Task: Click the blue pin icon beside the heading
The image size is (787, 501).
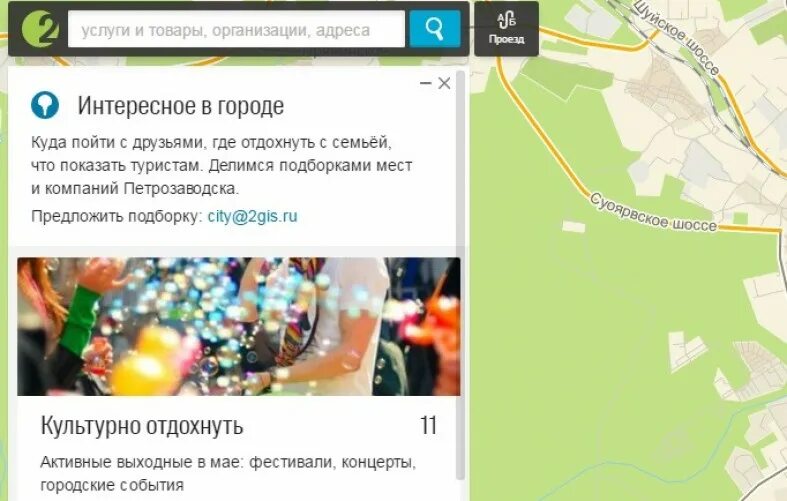Action: coord(45,105)
